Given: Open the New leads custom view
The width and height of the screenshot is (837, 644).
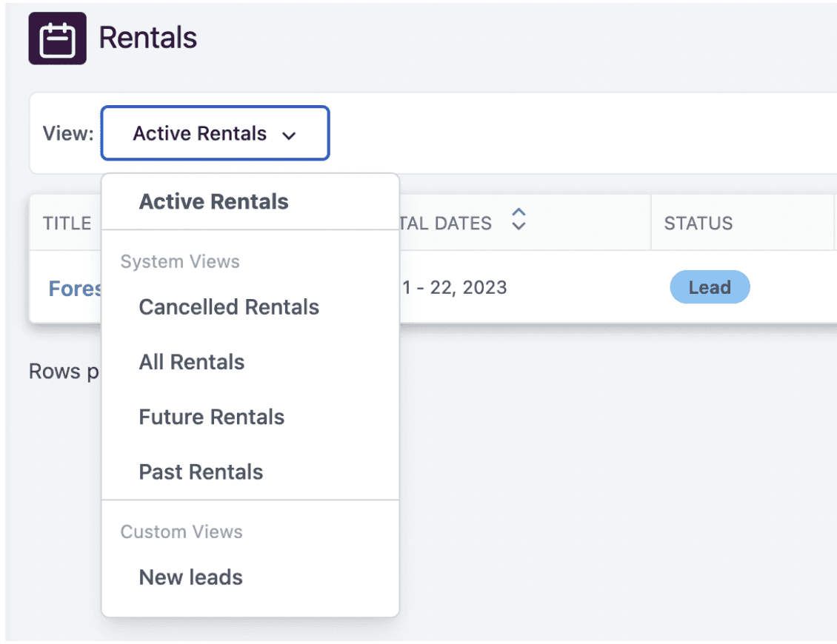Looking at the screenshot, I should click(190, 577).
